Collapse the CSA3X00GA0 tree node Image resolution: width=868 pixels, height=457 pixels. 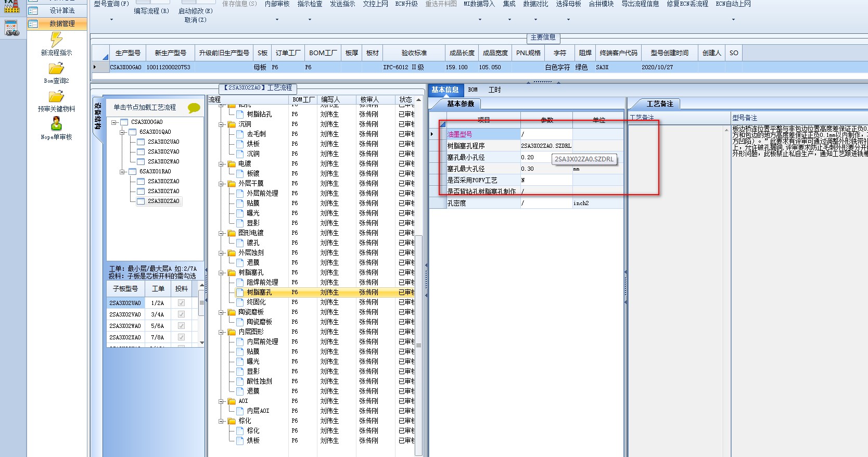[x=114, y=122]
